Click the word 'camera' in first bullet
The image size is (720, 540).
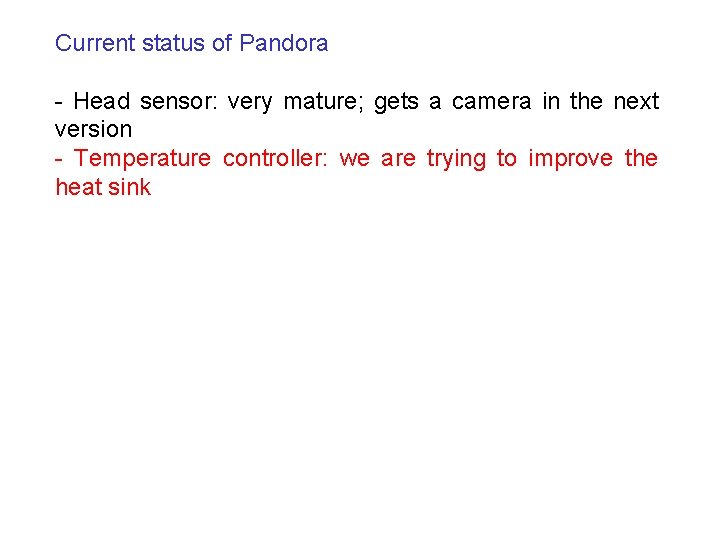491,102
